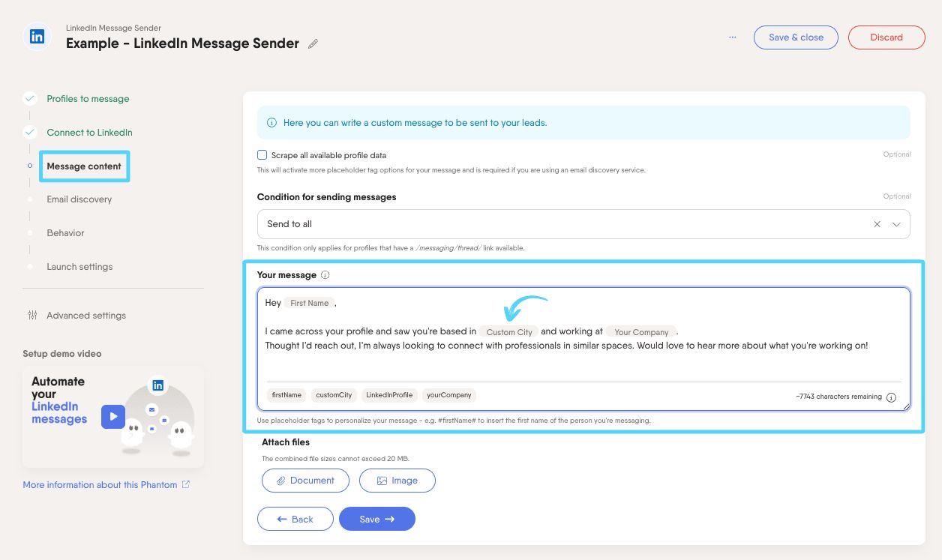
Task: Expand the condition for sending messages dropdown
Action: (x=897, y=224)
